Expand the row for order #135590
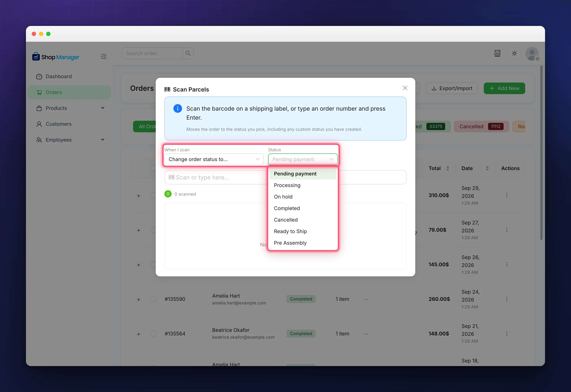Image resolution: width=571 pixels, height=392 pixels. [139, 299]
